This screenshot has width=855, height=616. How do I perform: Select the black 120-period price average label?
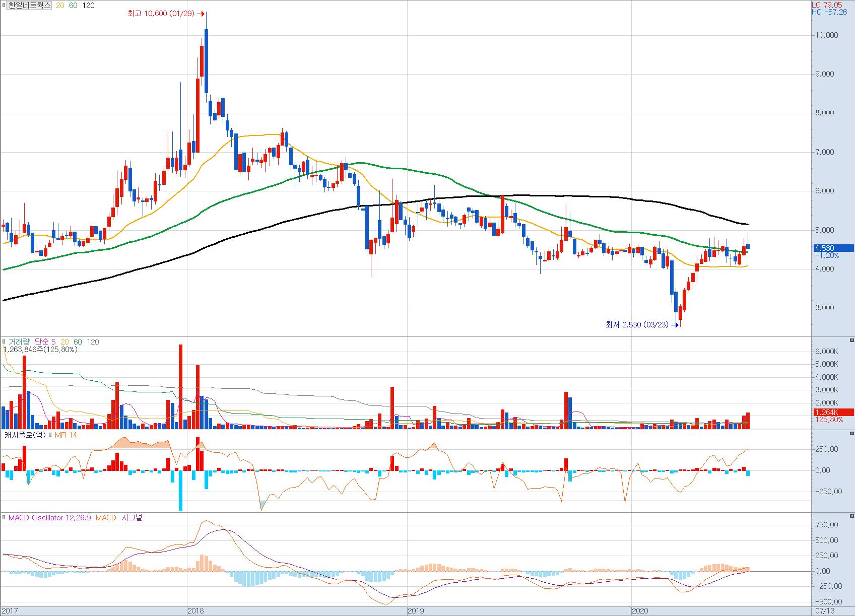[x=89, y=6]
